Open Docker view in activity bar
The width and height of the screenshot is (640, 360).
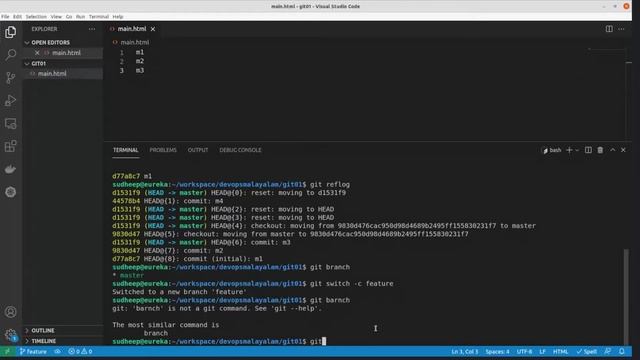[11, 169]
